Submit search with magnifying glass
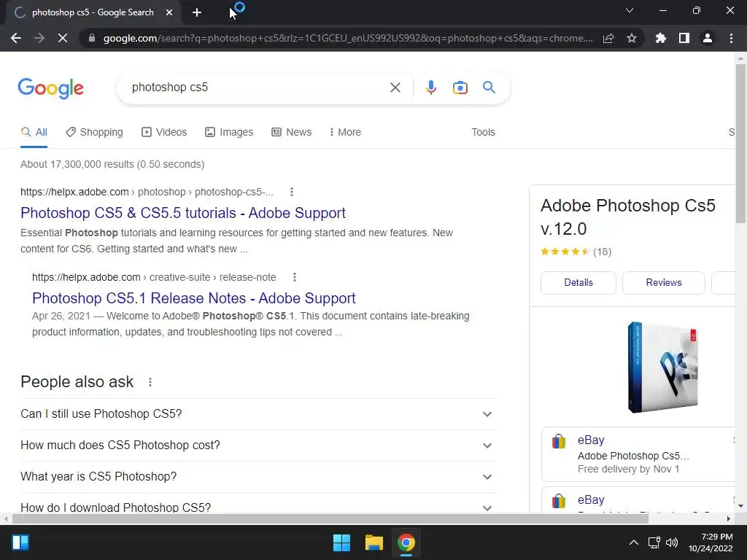The image size is (747, 560). [489, 87]
